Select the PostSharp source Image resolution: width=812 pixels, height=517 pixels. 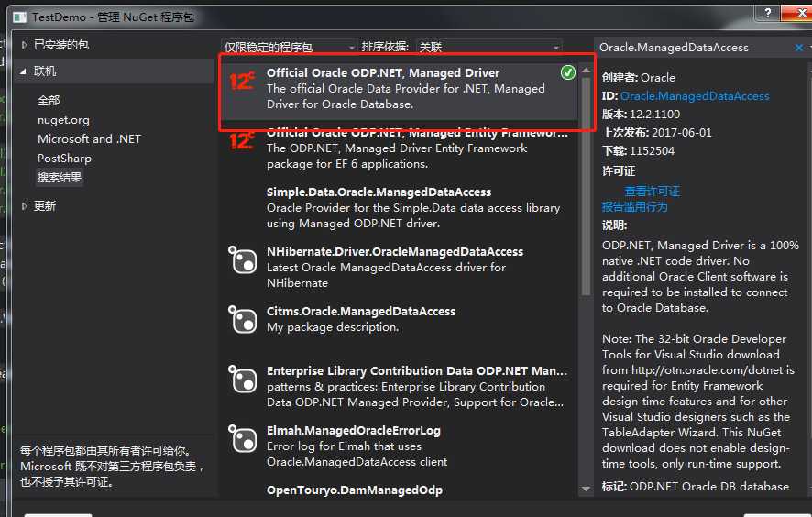click(64, 158)
